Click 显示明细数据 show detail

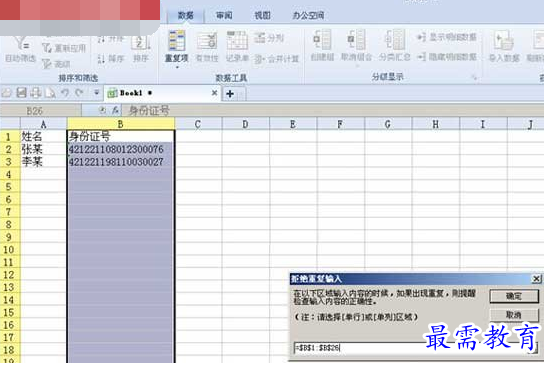coord(447,37)
